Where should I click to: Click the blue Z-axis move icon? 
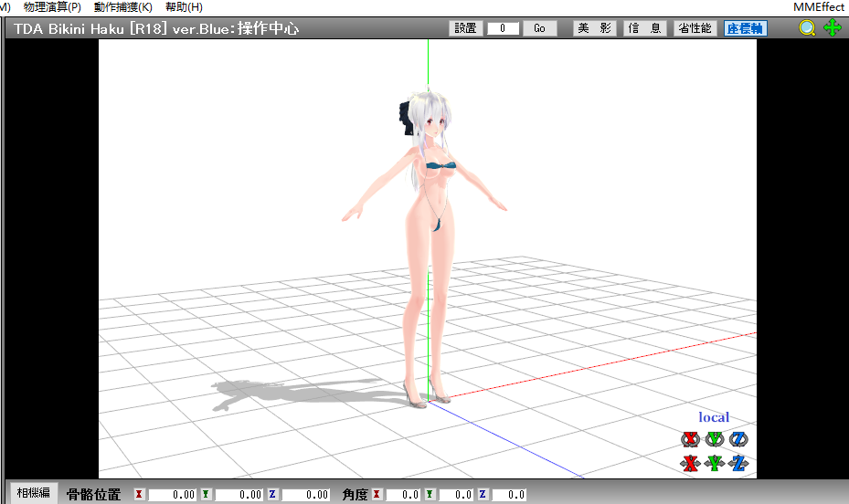(738, 463)
